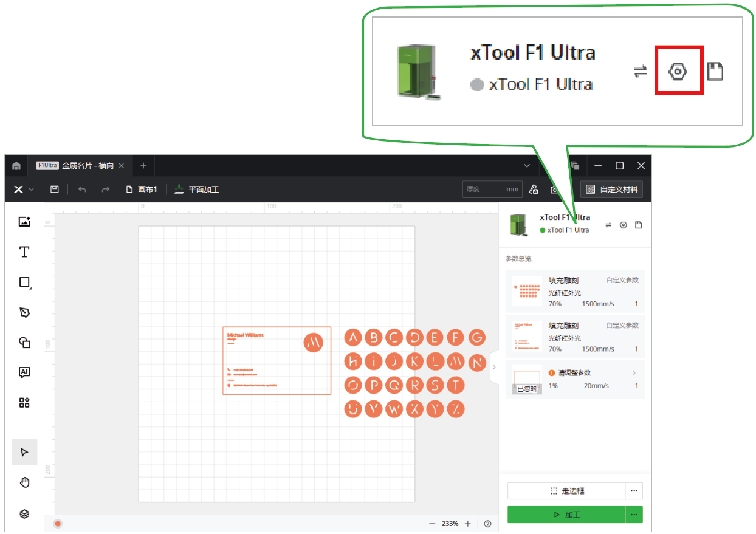Open the apps grid tool
This screenshot has height=534, width=756.
click(24, 403)
